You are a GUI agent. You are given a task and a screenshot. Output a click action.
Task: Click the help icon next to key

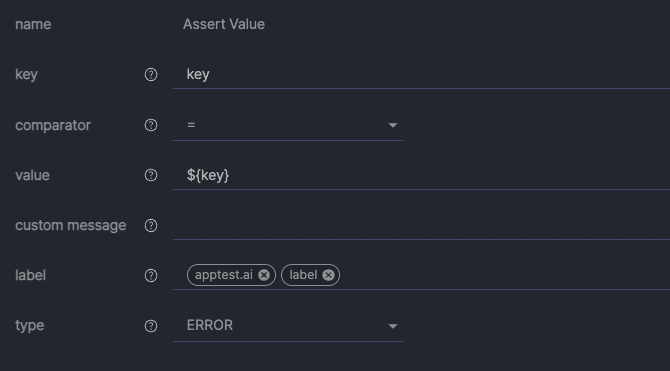tap(151, 75)
